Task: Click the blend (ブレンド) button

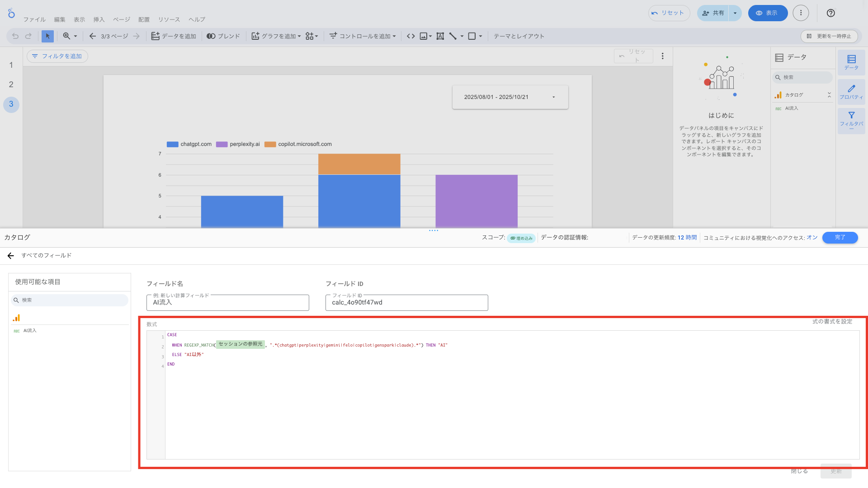Action: [223, 36]
